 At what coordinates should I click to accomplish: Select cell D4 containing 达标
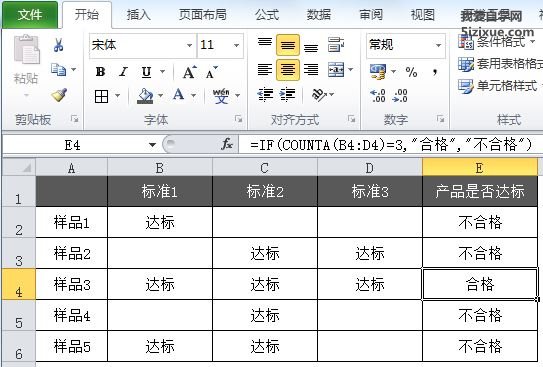coord(370,284)
